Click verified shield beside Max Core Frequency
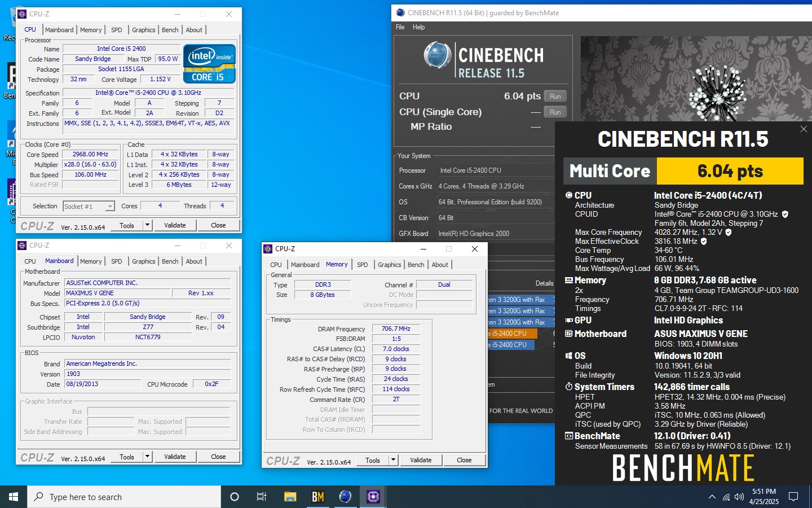Viewport: 812px width, 508px height. click(728, 232)
